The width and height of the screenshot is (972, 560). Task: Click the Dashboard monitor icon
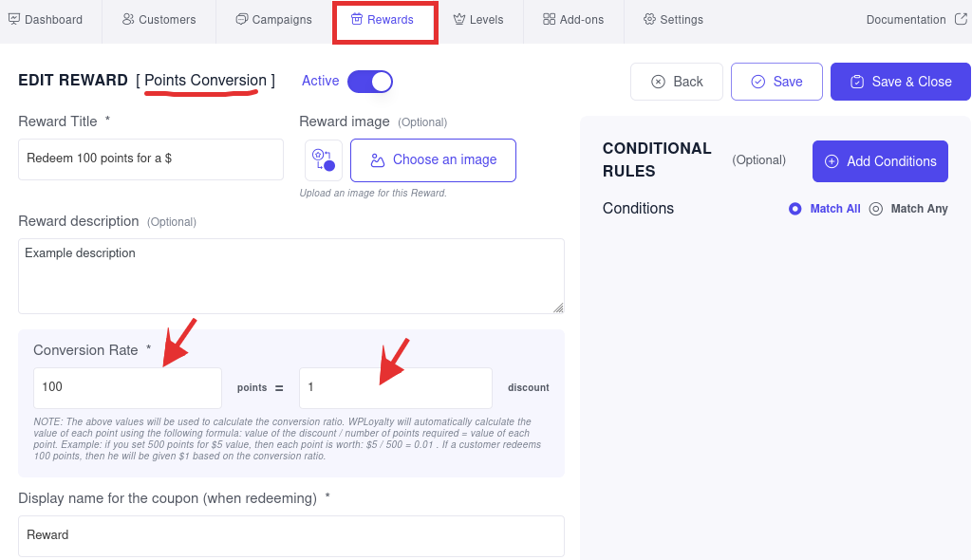tap(14, 19)
